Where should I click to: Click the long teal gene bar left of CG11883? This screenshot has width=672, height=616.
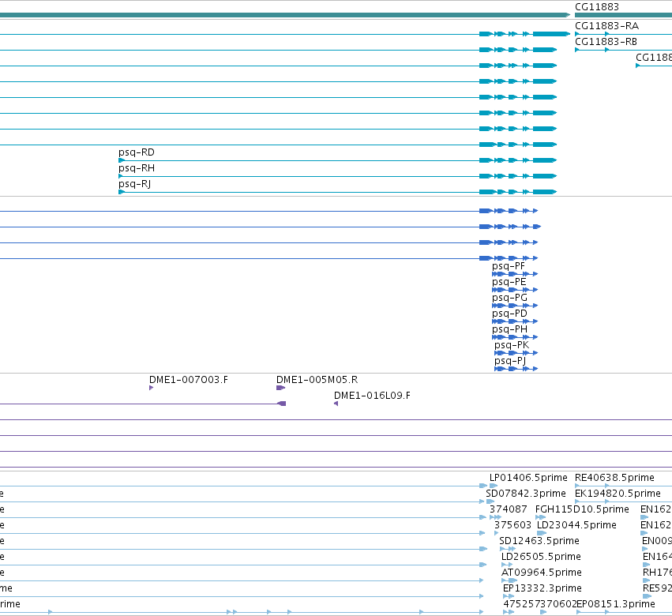(284, 15)
